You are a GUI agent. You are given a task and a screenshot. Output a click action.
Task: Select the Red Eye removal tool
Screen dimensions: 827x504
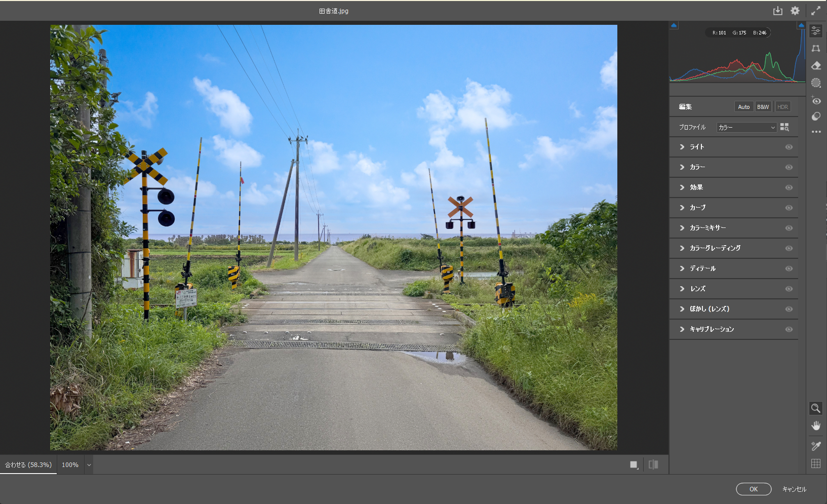[x=816, y=101]
